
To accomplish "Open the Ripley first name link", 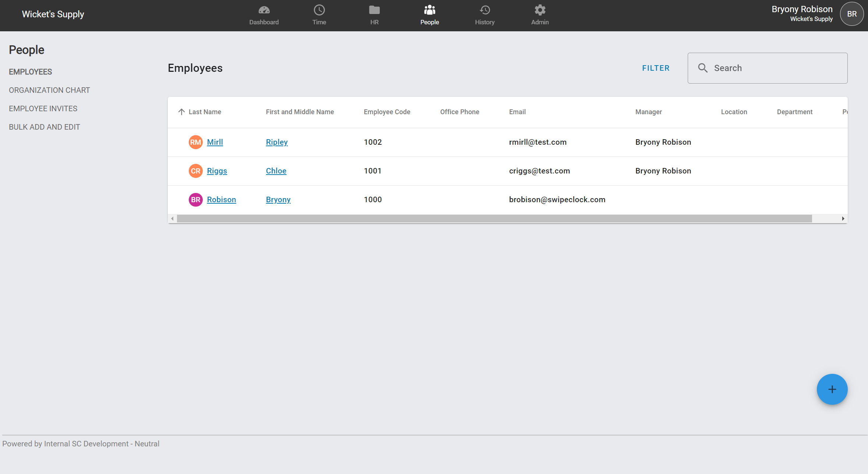I will pyautogui.click(x=277, y=142).
